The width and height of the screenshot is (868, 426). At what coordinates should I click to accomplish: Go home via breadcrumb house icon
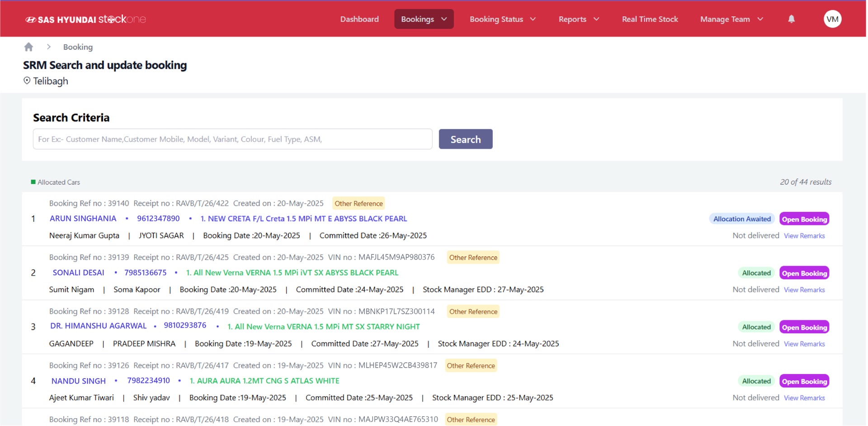pos(28,47)
